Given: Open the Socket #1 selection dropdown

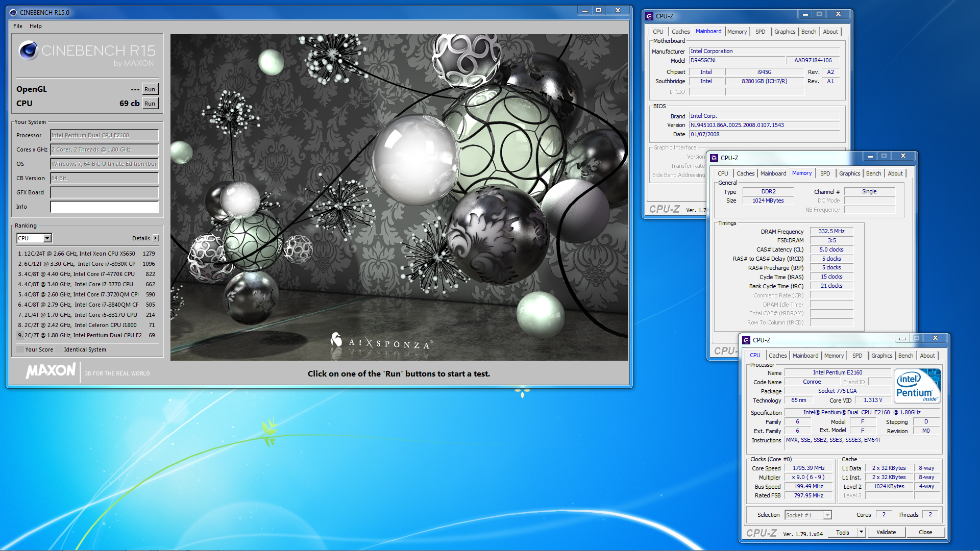Looking at the screenshot, I should (808, 515).
